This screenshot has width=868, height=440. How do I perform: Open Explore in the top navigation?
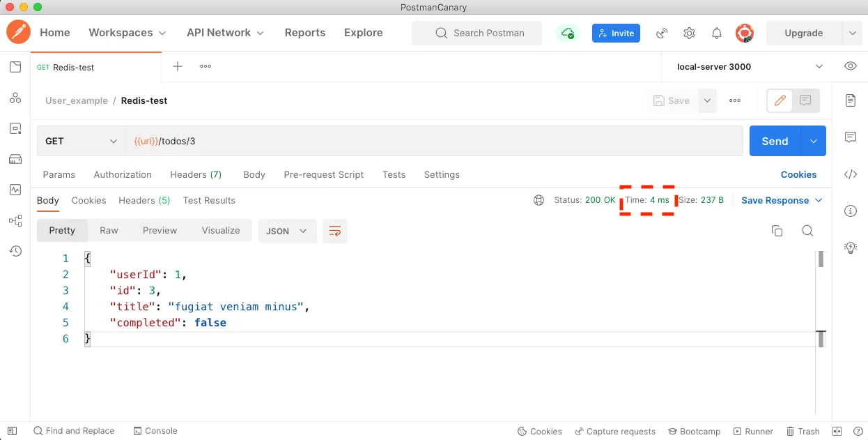364,33
